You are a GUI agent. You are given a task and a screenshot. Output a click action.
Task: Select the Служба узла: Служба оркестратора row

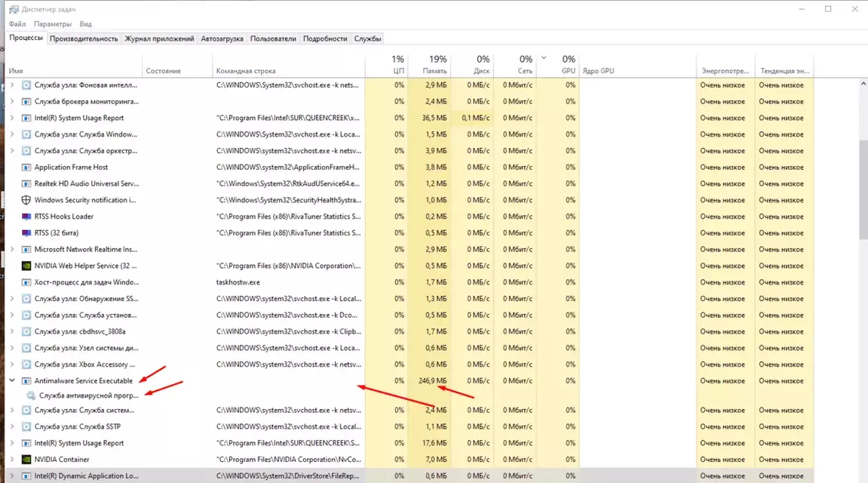[409, 151]
